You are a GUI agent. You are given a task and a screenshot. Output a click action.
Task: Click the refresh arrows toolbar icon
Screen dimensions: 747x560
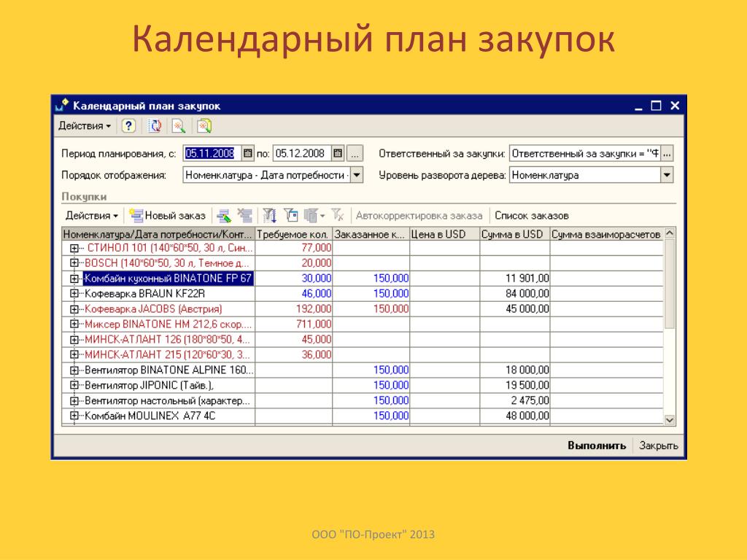coord(155,125)
